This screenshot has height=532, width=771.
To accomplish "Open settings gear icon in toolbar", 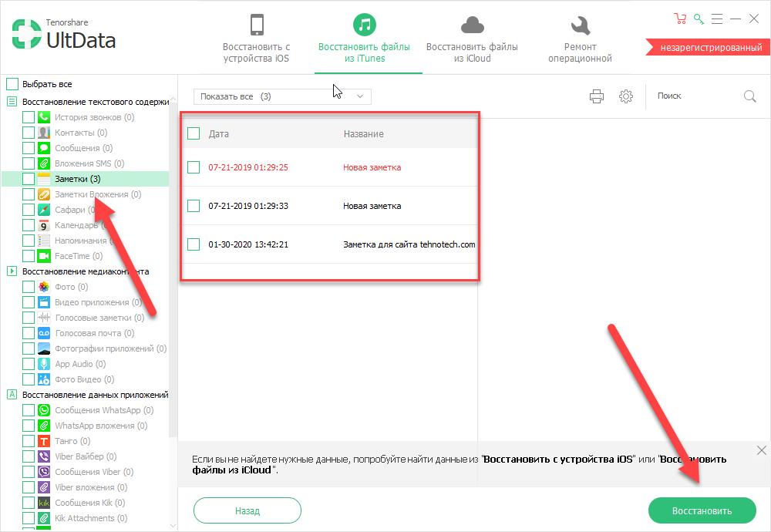I will pyautogui.click(x=626, y=96).
